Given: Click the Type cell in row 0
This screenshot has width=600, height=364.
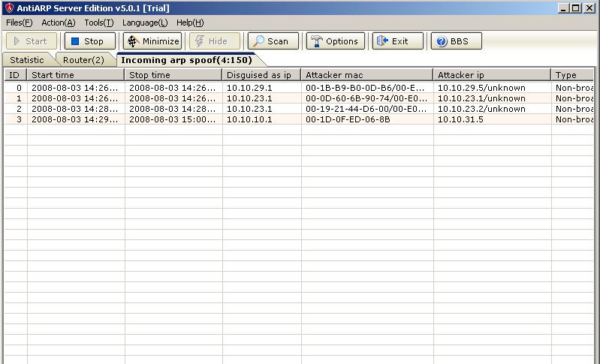Looking at the screenshot, I should pos(574,88).
